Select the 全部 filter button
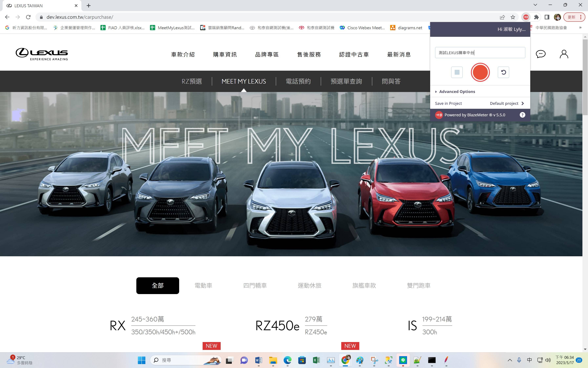Viewport: 588px width, 368px height. [x=158, y=286]
